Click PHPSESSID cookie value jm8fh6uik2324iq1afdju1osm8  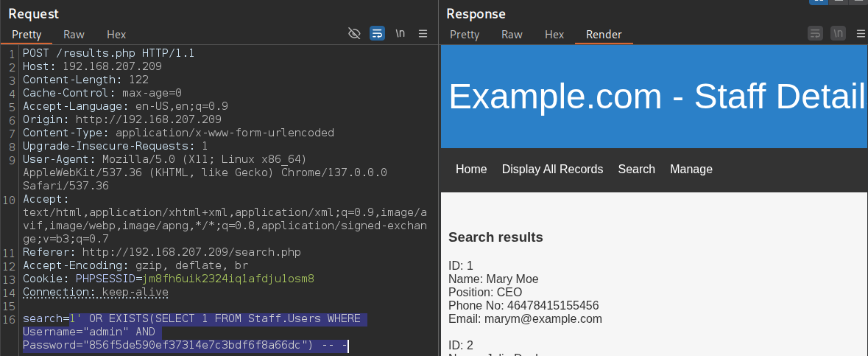tap(227, 279)
